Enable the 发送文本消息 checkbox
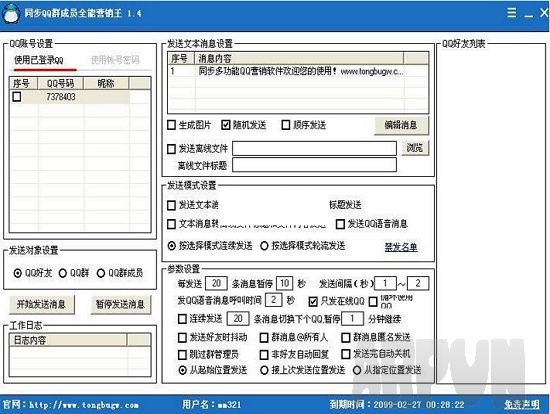This screenshot has height=414, width=550. [172, 205]
